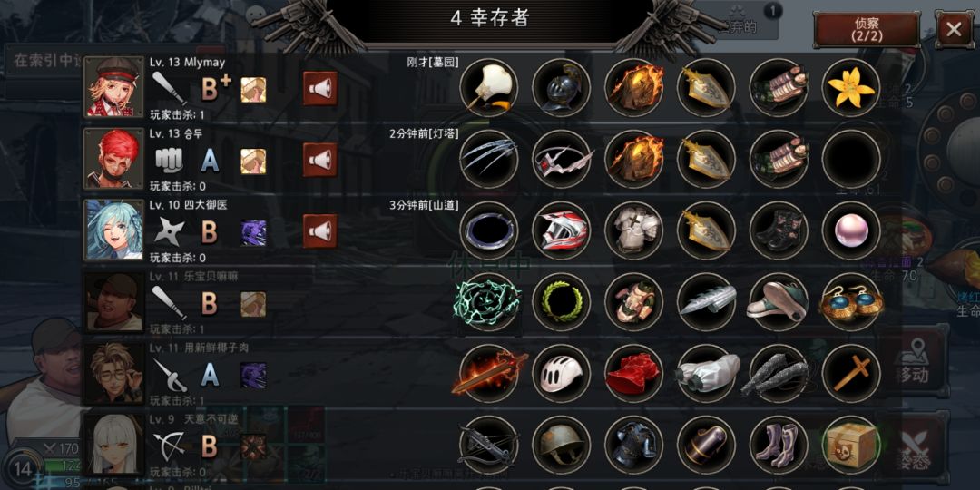The height and width of the screenshot is (490, 980).
Task: Select the wooden crate box item
Action: pyautogui.click(x=850, y=445)
